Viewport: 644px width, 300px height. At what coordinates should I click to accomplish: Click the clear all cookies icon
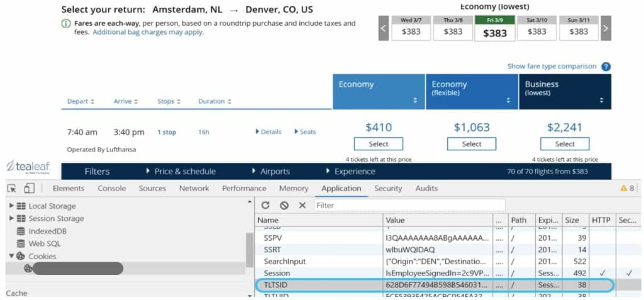pos(284,205)
